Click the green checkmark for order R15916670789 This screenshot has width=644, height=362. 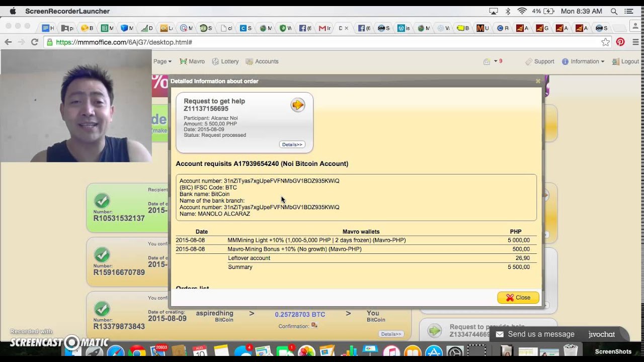(x=102, y=255)
